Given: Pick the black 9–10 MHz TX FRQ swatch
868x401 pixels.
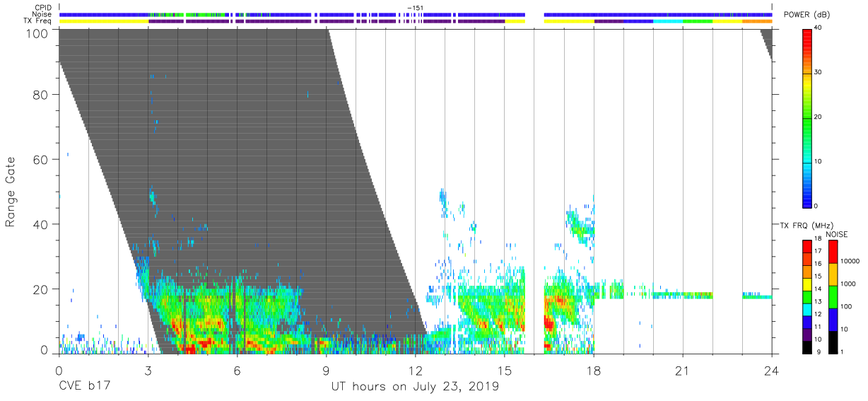Looking at the screenshot, I should click(x=807, y=347).
